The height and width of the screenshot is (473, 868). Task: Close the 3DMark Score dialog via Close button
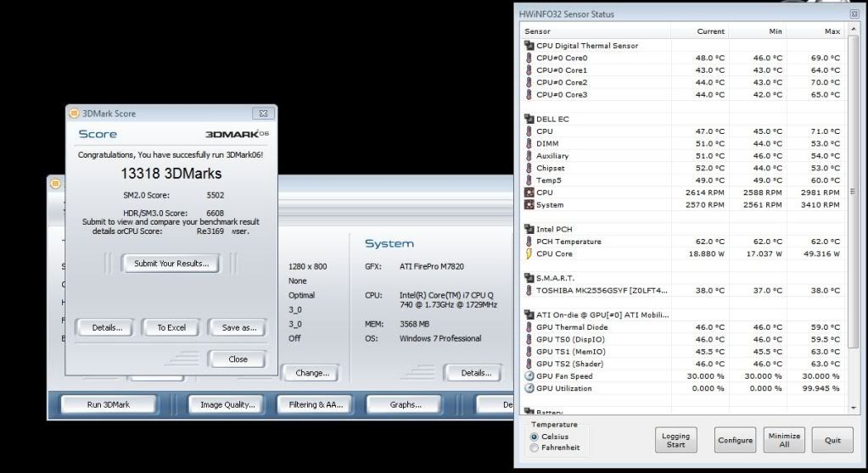(238, 359)
